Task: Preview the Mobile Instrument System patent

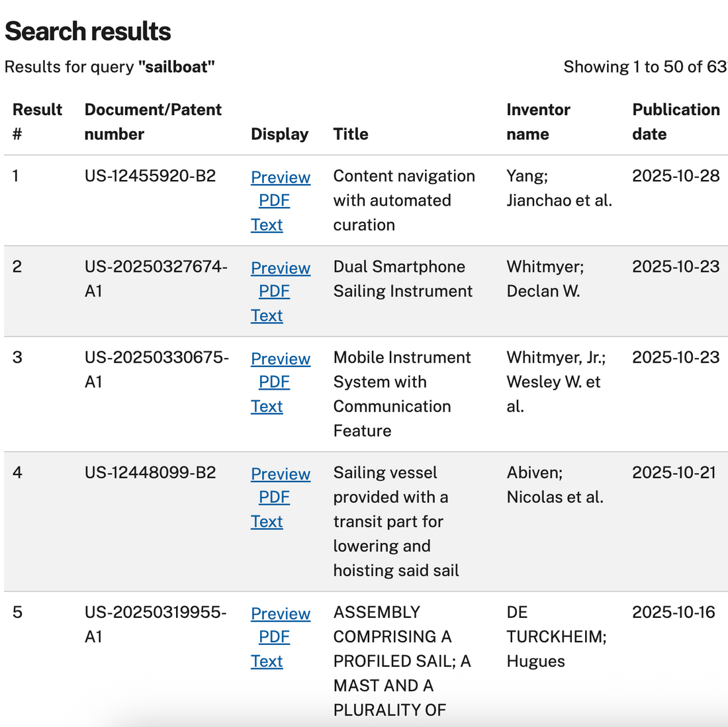Action: [280, 359]
